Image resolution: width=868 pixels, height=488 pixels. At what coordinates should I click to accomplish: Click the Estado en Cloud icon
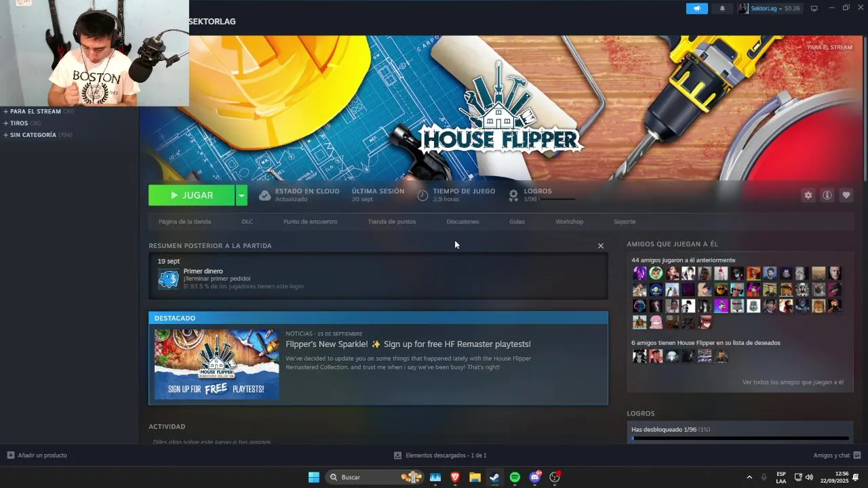coord(264,195)
